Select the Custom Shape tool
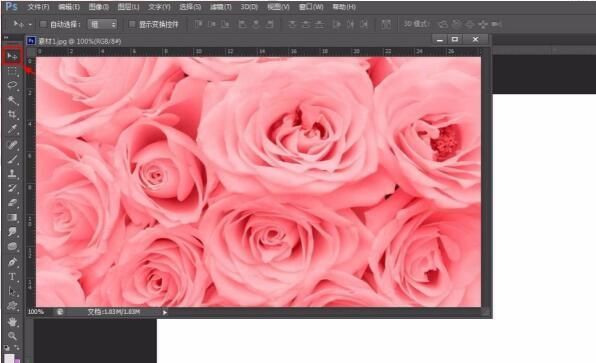 pyautogui.click(x=12, y=306)
